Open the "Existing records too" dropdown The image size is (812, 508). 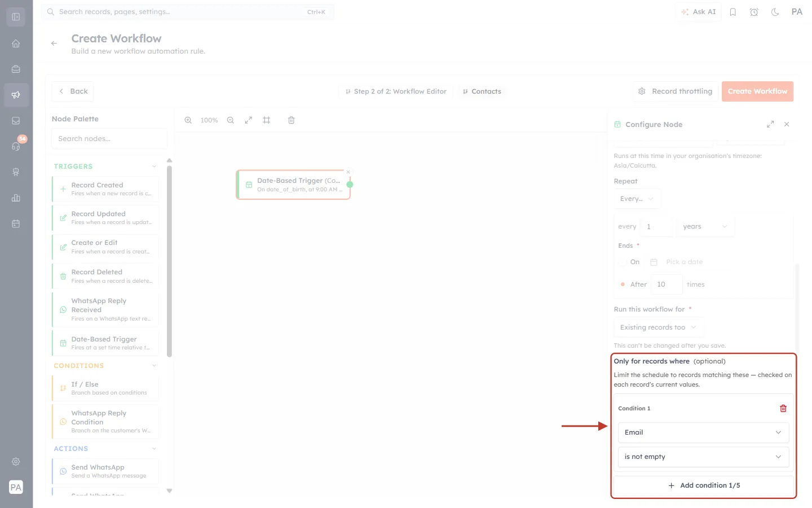click(658, 327)
